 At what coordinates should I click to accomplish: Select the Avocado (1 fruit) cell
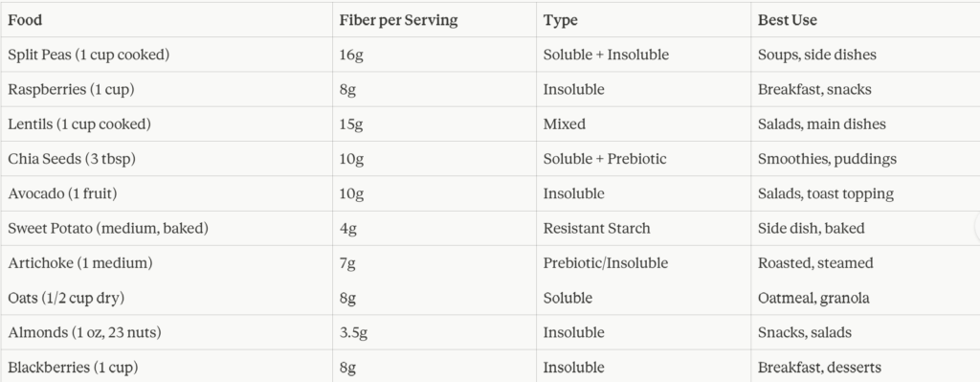tap(167, 193)
